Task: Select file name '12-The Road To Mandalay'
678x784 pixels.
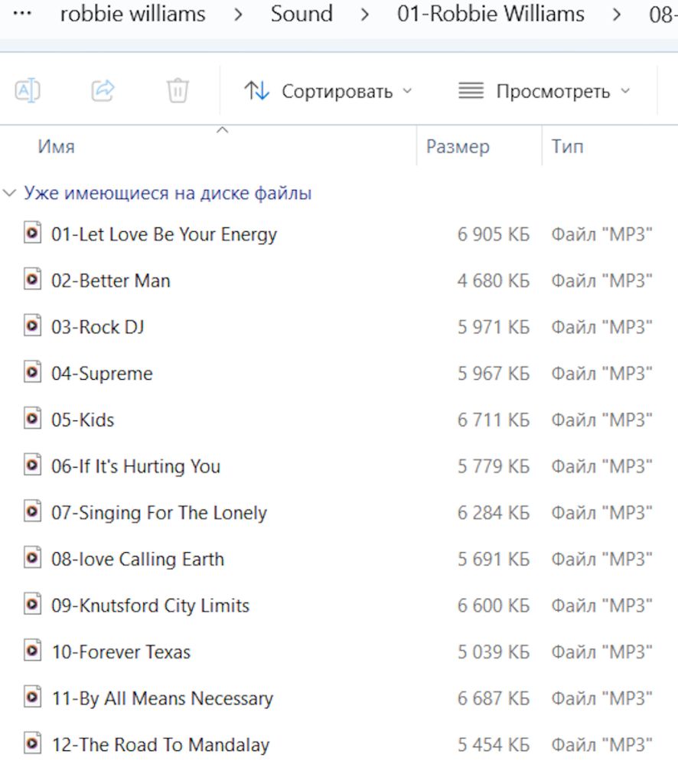Action: 161,744
